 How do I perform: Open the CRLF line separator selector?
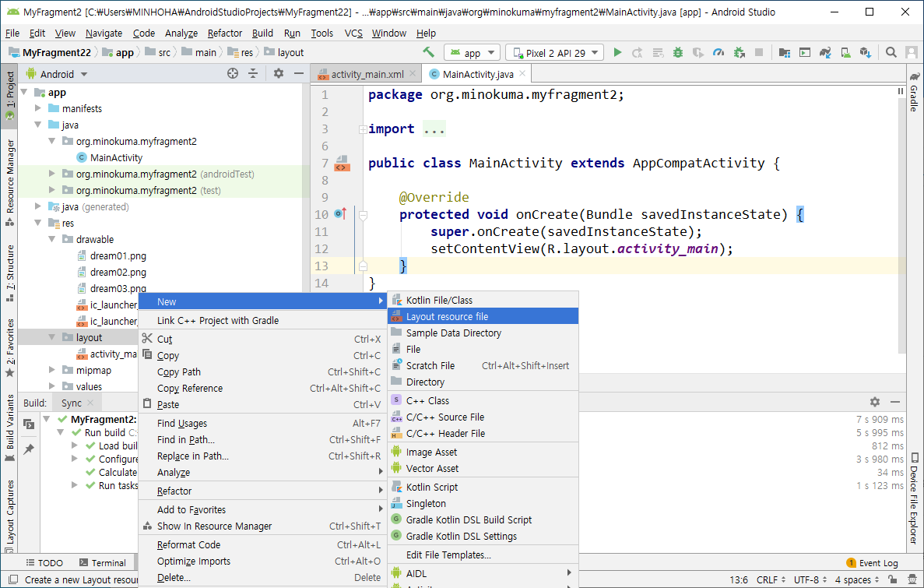tap(771, 579)
